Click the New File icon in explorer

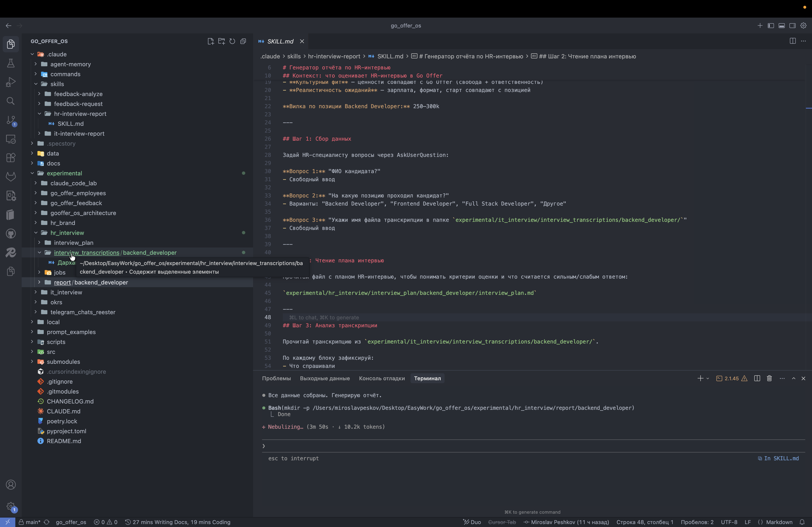[x=210, y=41]
